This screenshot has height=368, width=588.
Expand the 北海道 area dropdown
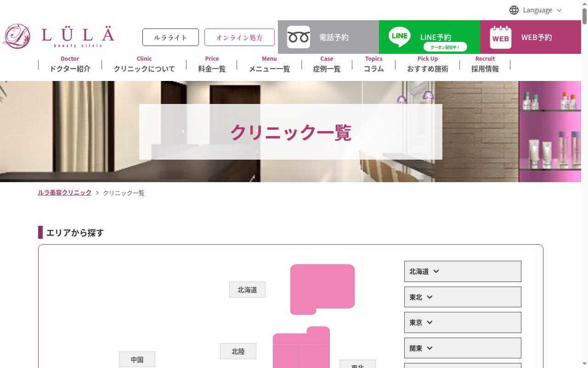463,271
